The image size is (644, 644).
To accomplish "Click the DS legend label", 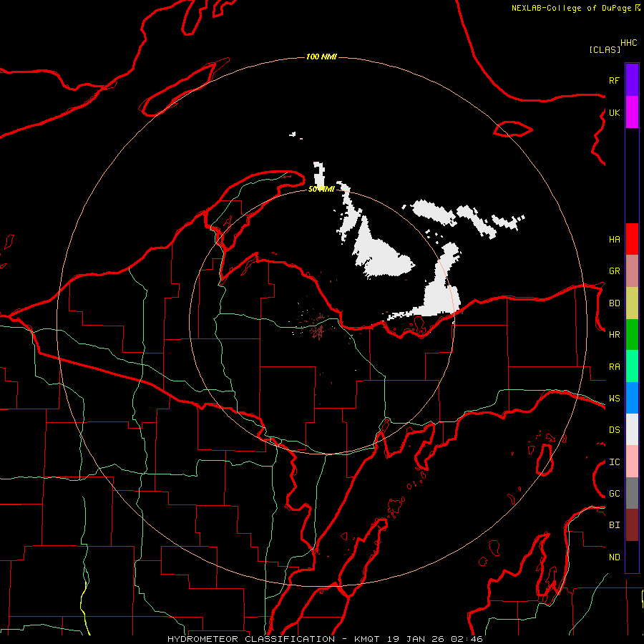I will [614, 429].
